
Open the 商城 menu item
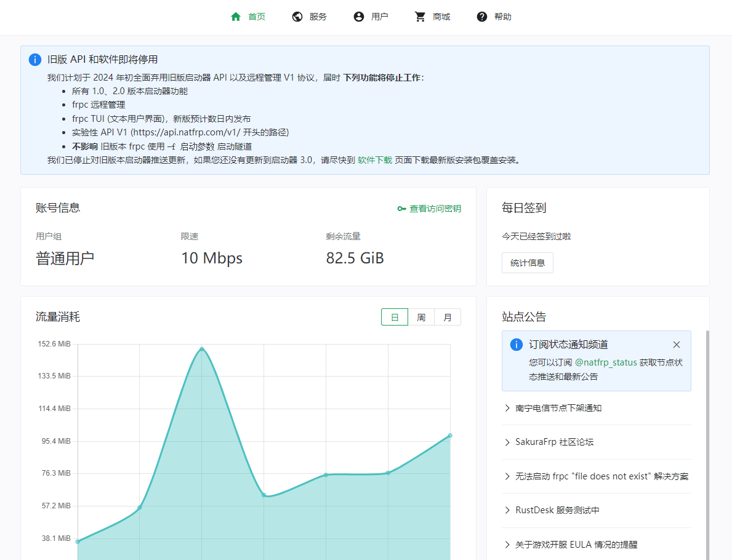tap(441, 17)
